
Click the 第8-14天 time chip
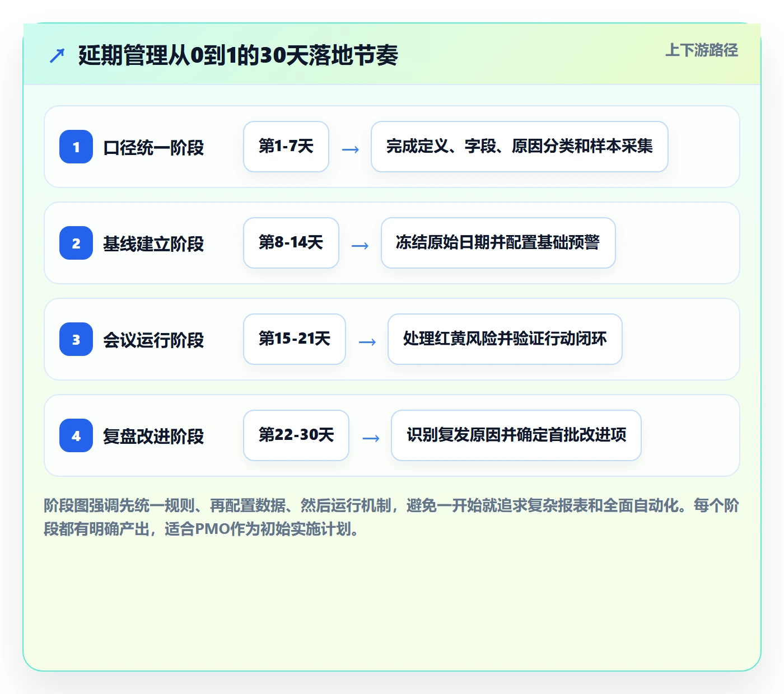(291, 243)
